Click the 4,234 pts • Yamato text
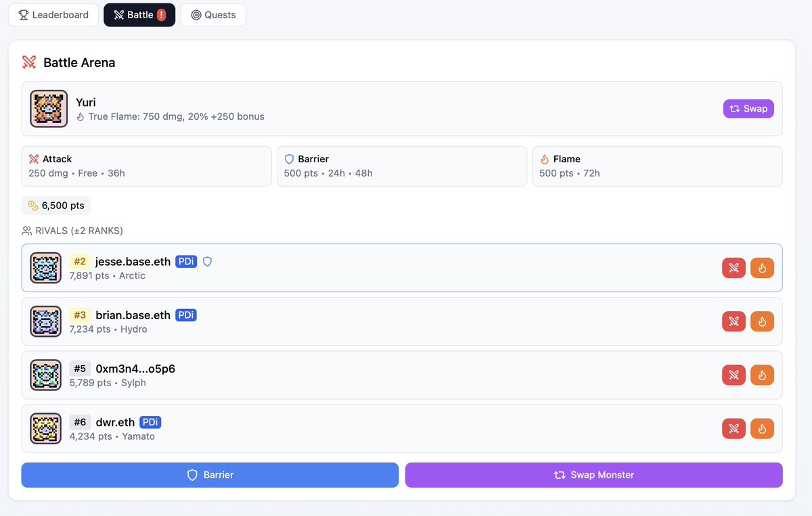The image size is (812, 516). point(112,436)
